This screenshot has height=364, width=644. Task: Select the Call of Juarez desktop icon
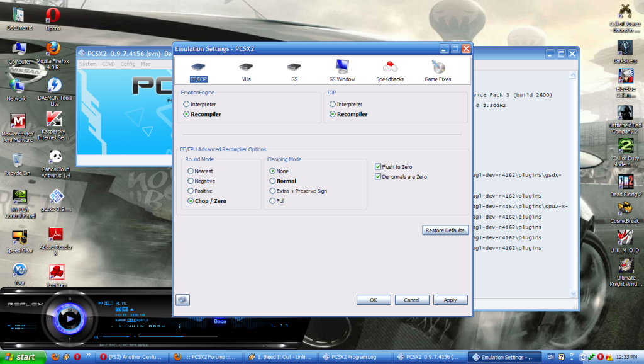click(625, 18)
